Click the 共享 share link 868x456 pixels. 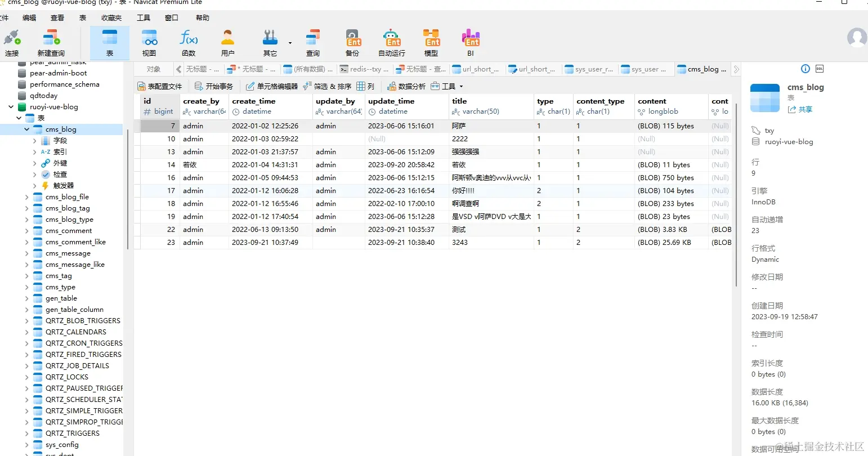click(x=800, y=109)
